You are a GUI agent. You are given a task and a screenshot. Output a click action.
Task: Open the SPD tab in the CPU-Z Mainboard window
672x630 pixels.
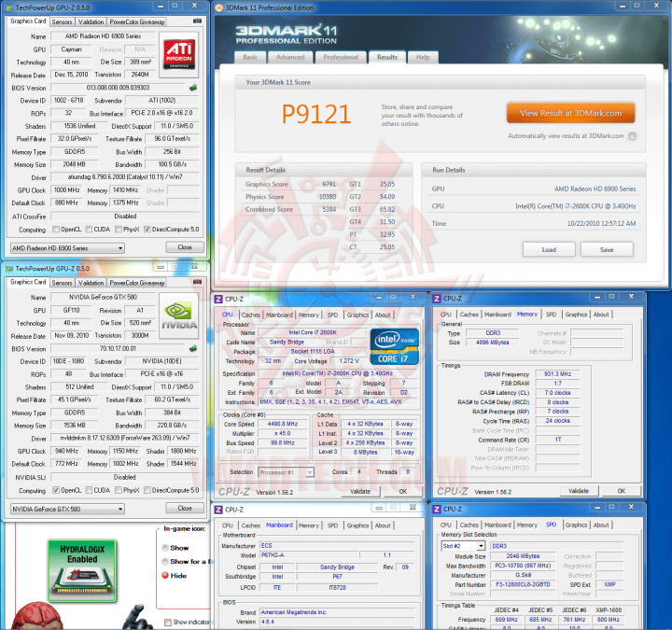tap(332, 525)
